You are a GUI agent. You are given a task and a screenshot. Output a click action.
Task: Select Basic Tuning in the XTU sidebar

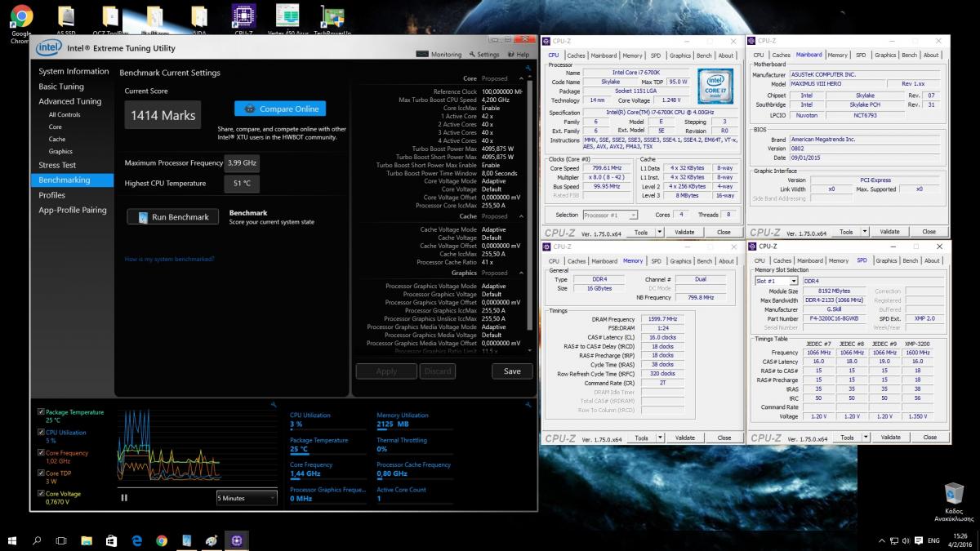click(x=61, y=87)
